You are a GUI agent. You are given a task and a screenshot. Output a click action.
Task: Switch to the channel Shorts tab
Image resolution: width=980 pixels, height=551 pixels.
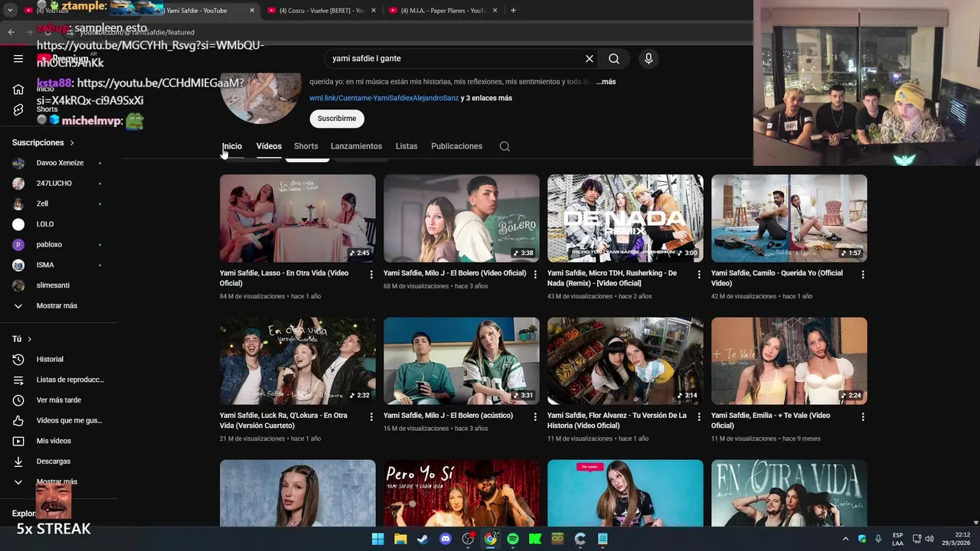305,146
